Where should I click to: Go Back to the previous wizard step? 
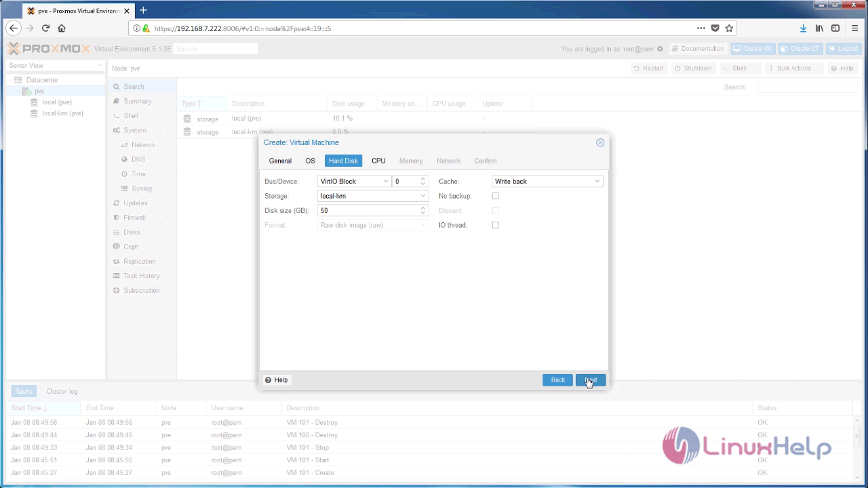[x=557, y=380]
